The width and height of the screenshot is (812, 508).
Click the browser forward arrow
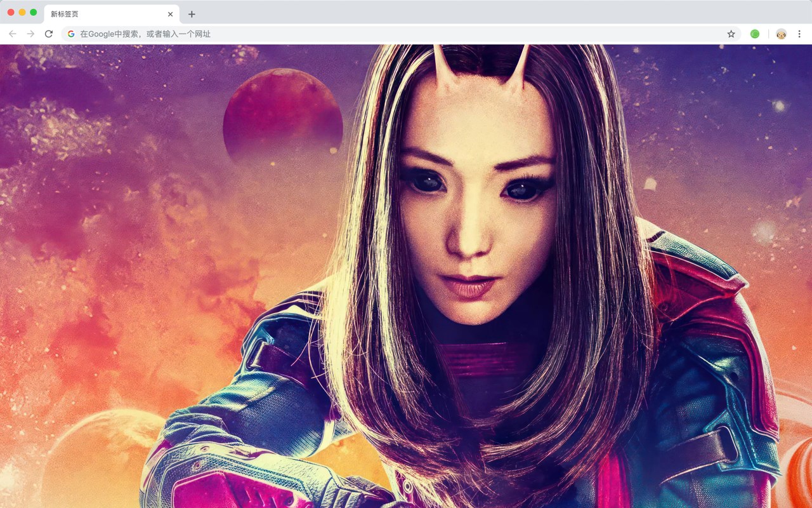tap(30, 34)
